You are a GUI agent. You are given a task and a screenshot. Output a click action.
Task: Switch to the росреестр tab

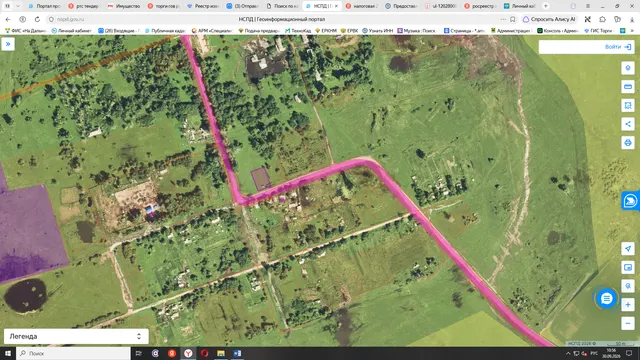480,6
